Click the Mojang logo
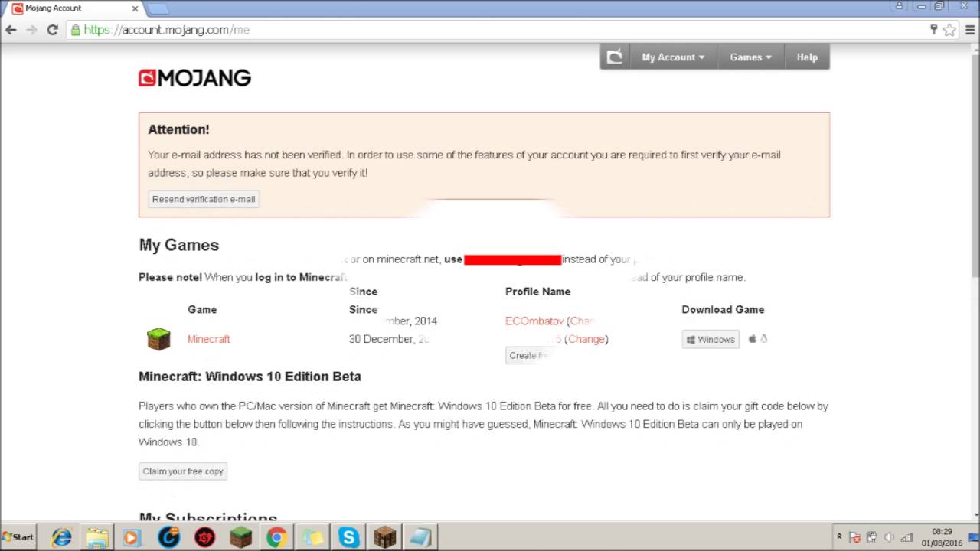This screenshot has height=551, width=980. click(194, 77)
